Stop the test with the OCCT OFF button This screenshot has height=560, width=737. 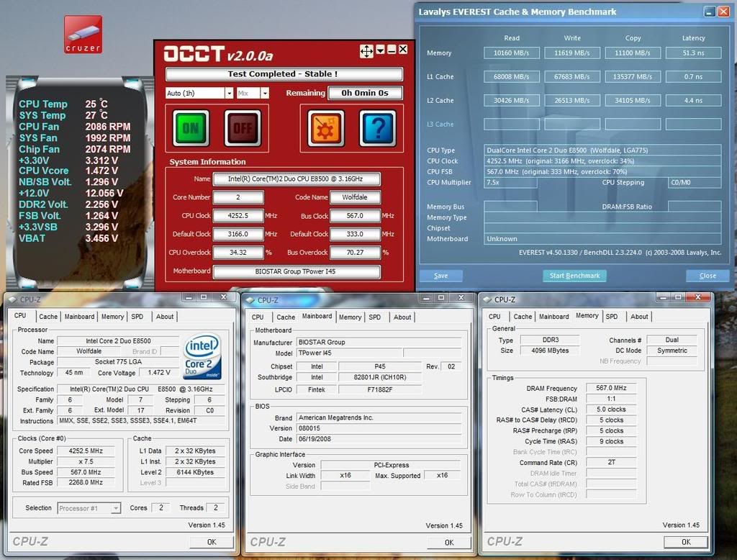243,128
